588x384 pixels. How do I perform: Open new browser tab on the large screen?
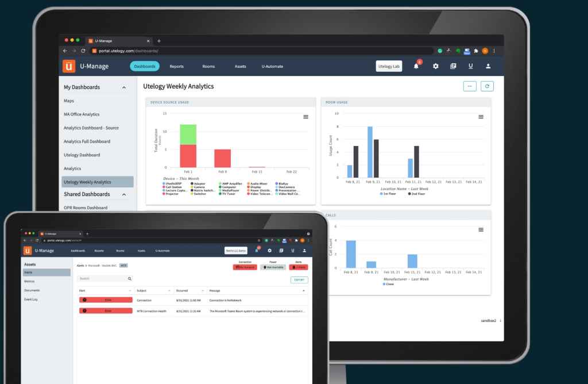point(159,41)
